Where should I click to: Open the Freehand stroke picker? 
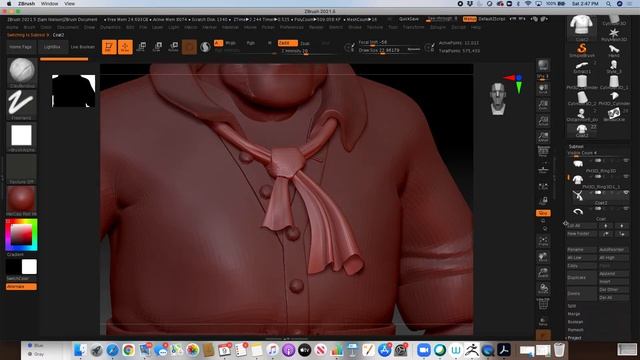21,104
